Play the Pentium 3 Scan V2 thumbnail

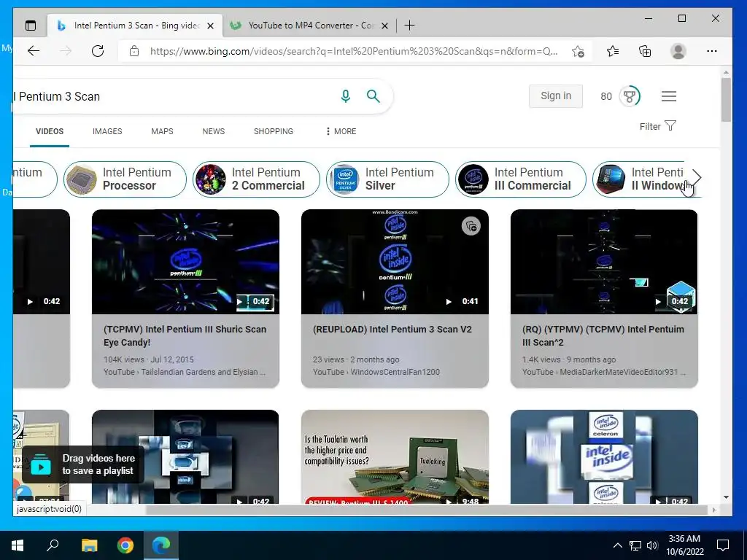point(395,262)
